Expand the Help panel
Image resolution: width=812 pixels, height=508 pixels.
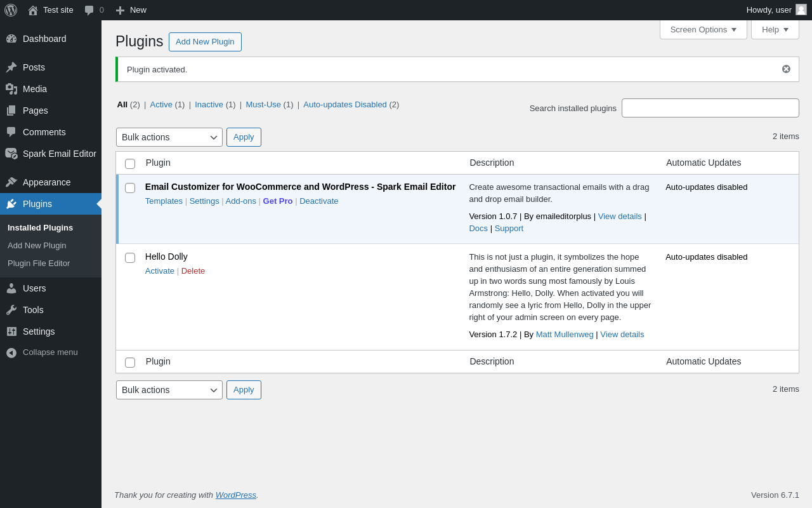[775, 29]
